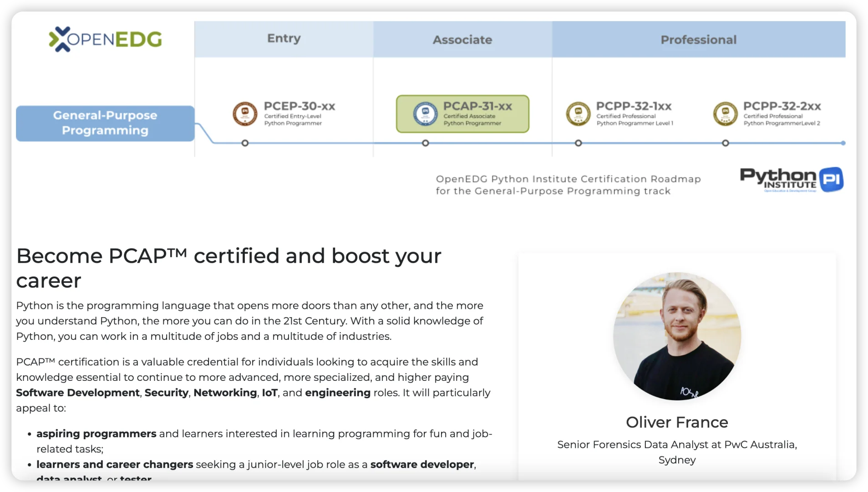
Task: Click the bold 'IoT' text
Action: point(269,393)
